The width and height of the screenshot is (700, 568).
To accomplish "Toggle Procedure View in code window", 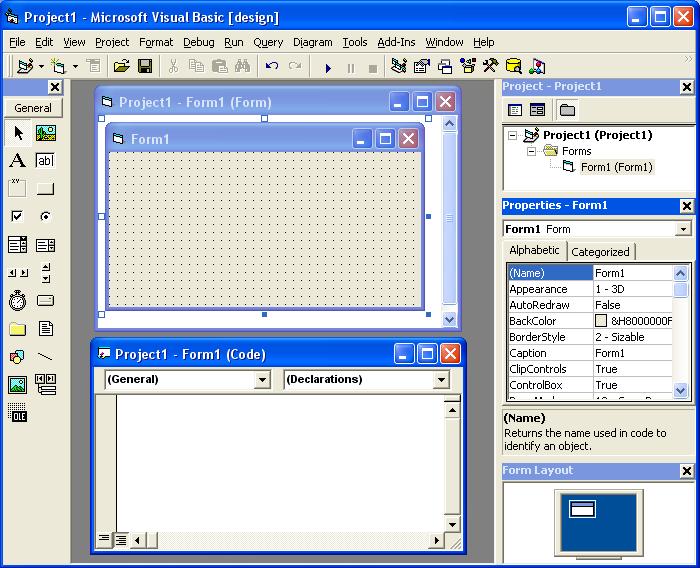I will pos(104,540).
